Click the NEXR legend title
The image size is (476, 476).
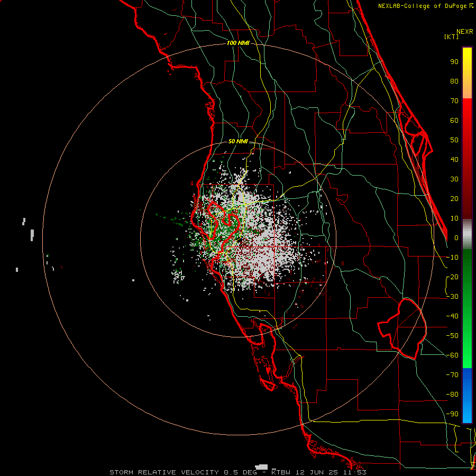point(465,32)
